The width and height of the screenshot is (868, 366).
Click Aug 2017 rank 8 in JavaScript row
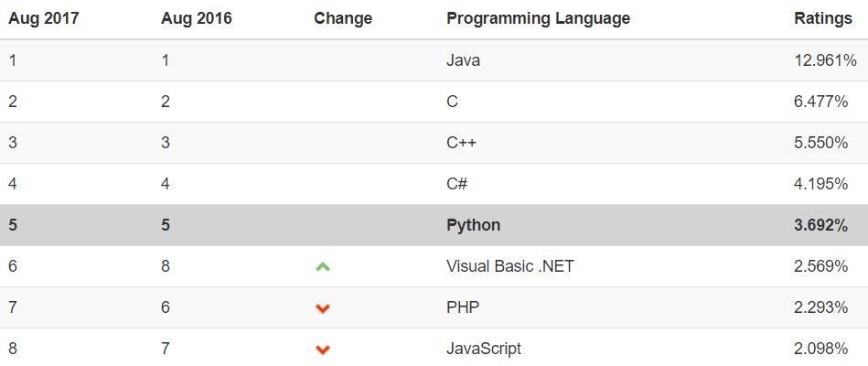click(x=13, y=349)
